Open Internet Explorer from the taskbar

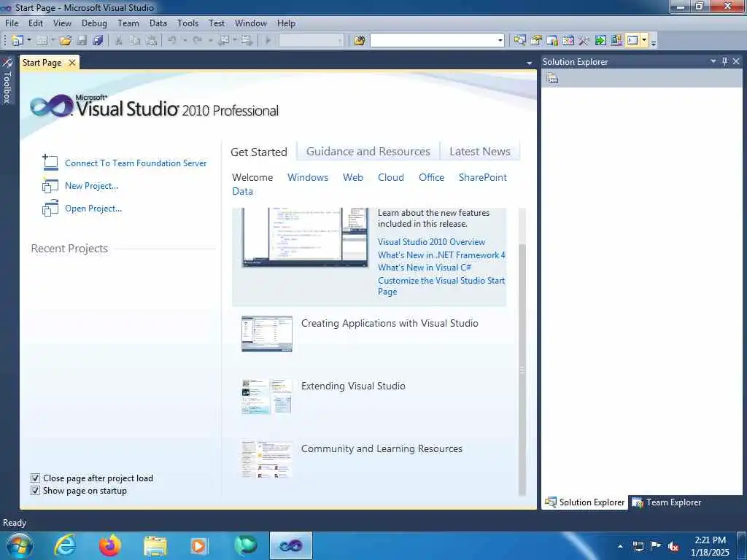[x=65, y=545]
